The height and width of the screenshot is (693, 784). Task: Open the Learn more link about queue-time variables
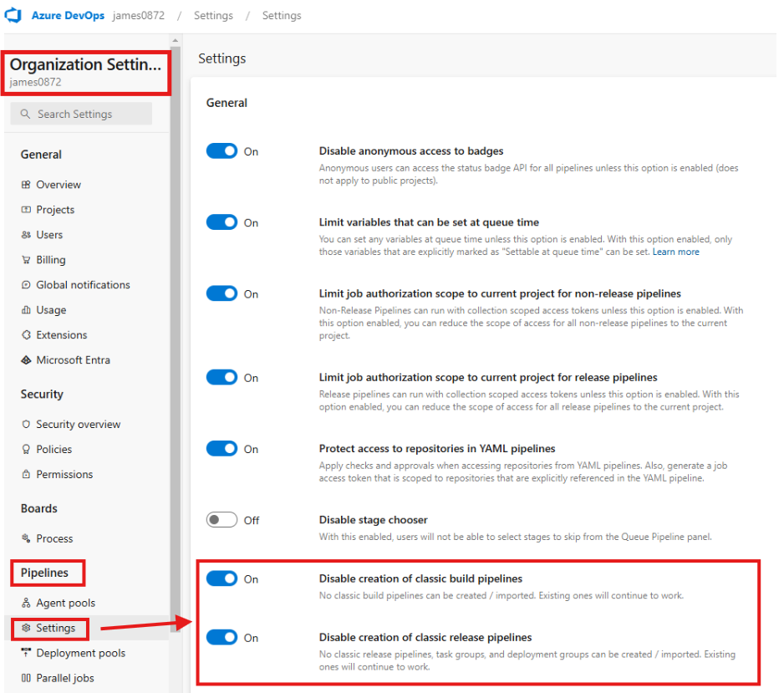(x=675, y=251)
